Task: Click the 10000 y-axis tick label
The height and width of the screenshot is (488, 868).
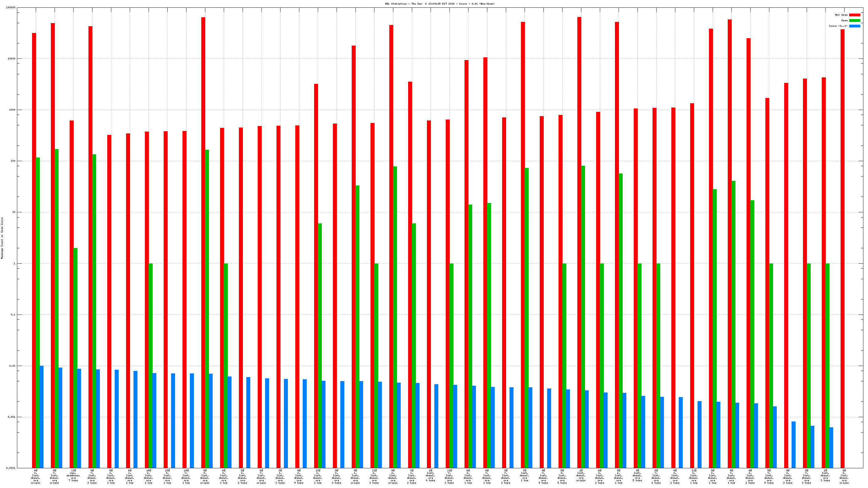Action: click(11, 59)
